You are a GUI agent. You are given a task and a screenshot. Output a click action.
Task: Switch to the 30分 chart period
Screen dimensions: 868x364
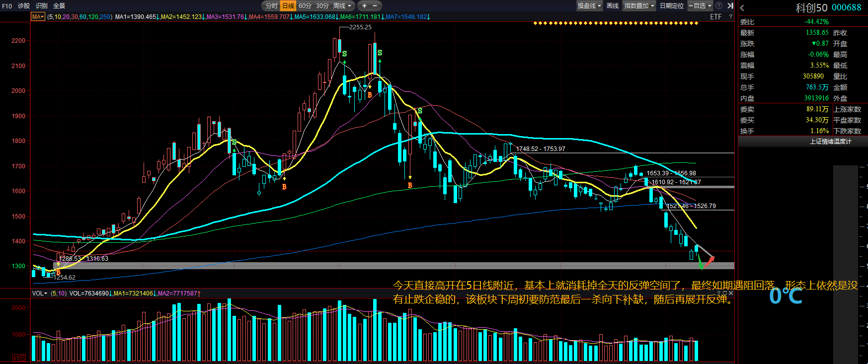pos(322,6)
